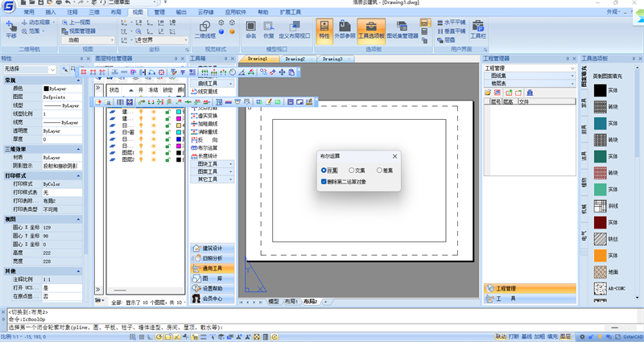The height and width of the screenshot is (342, 644).
Task: Click the 定义布局视口 icon
Action: coord(294,30)
